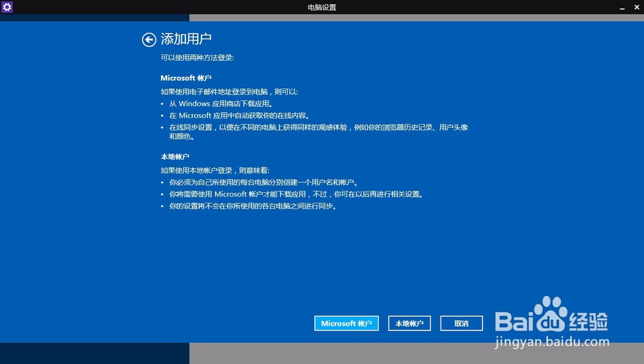Screen dimensions: 644x364
Task: Click the back arrow beside 添加用户
Action: (149, 40)
